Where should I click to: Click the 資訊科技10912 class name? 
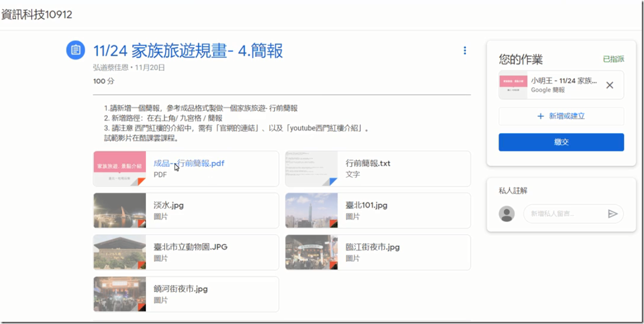pyautogui.click(x=37, y=15)
